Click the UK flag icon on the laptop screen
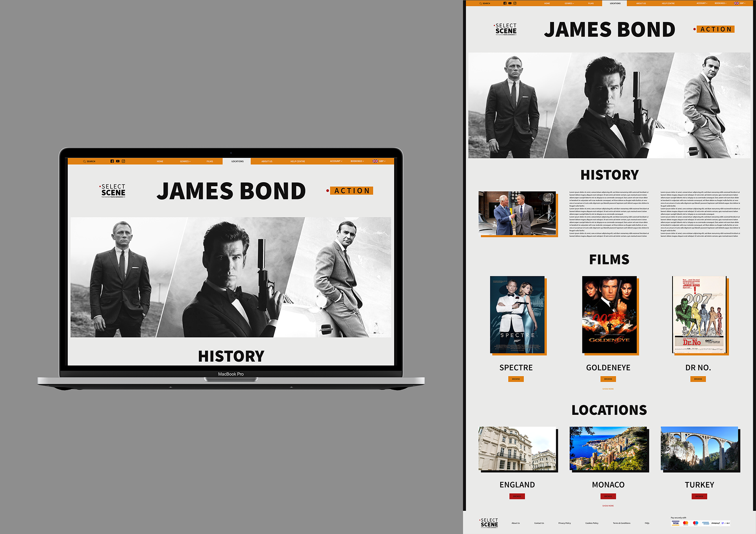This screenshot has width=756, height=534. pyautogui.click(x=375, y=161)
